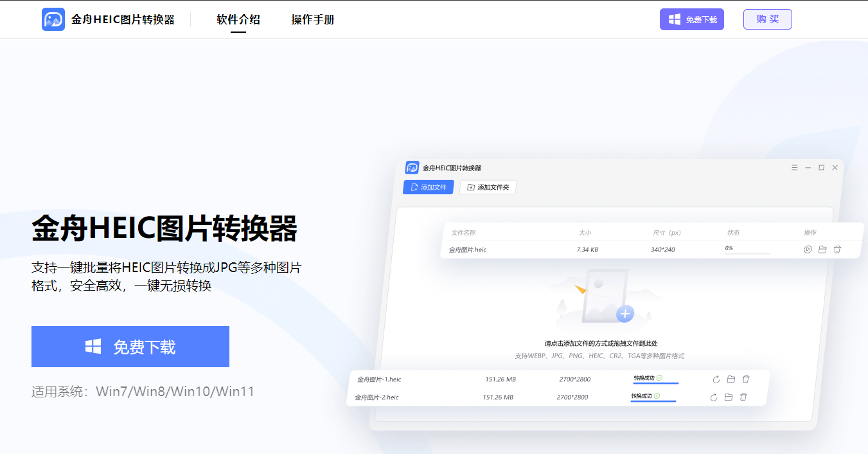Viewport: 868px width, 454px height.
Task: Click the purple 免费下载 button in header
Action: pyautogui.click(x=692, y=19)
